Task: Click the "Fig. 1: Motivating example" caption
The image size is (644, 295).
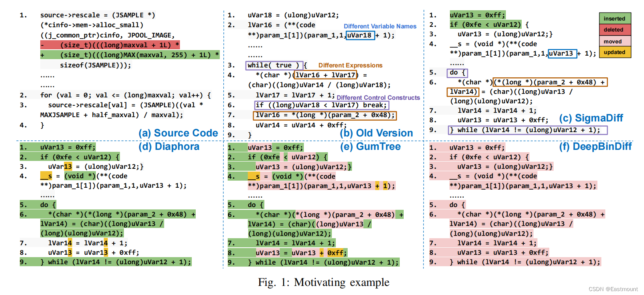Action: pyautogui.click(x=324, y=282)
